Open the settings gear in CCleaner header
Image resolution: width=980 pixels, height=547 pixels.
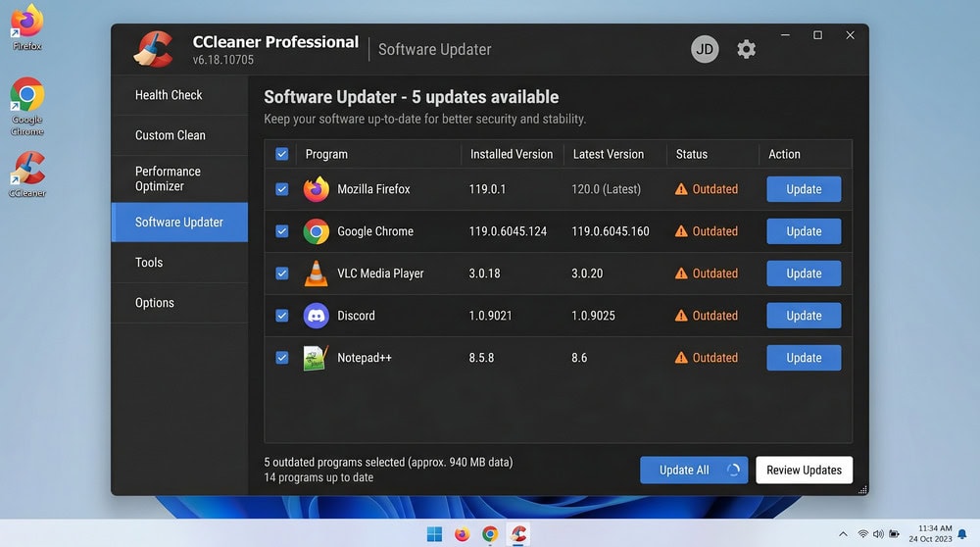[746, 49]
